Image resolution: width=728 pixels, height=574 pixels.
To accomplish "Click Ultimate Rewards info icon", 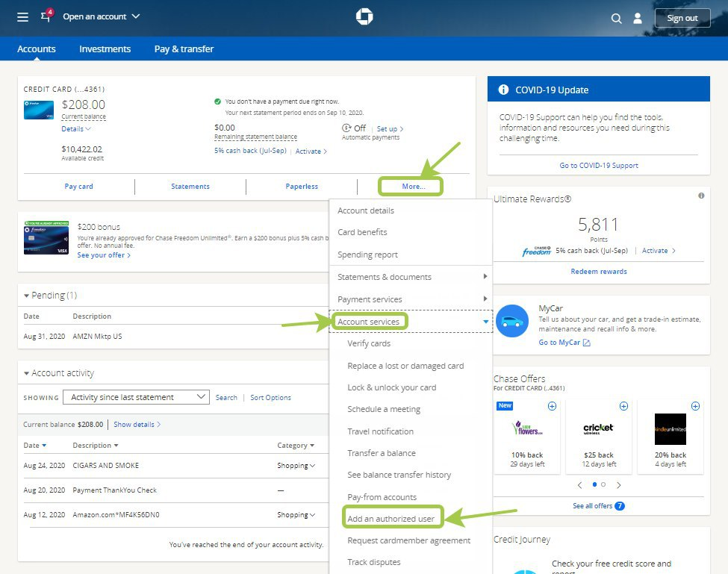I will 701,196.
